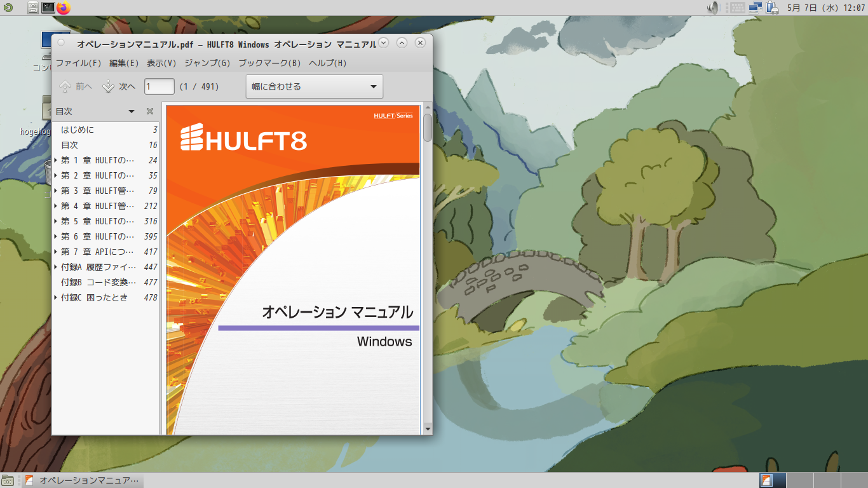This screenshot has height=488, width=868.
Task: Open the ジャンプ(G) menu
Action: pyautogui.click(x=207, y=63)
